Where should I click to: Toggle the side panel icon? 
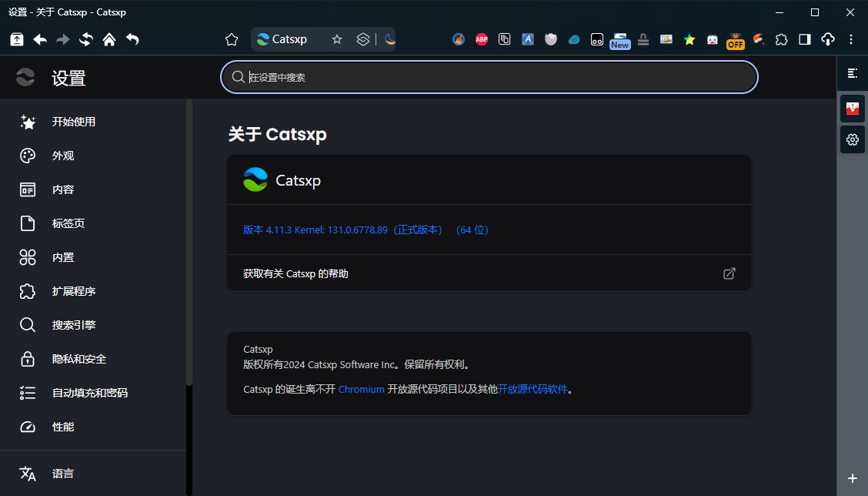(804, 39)
